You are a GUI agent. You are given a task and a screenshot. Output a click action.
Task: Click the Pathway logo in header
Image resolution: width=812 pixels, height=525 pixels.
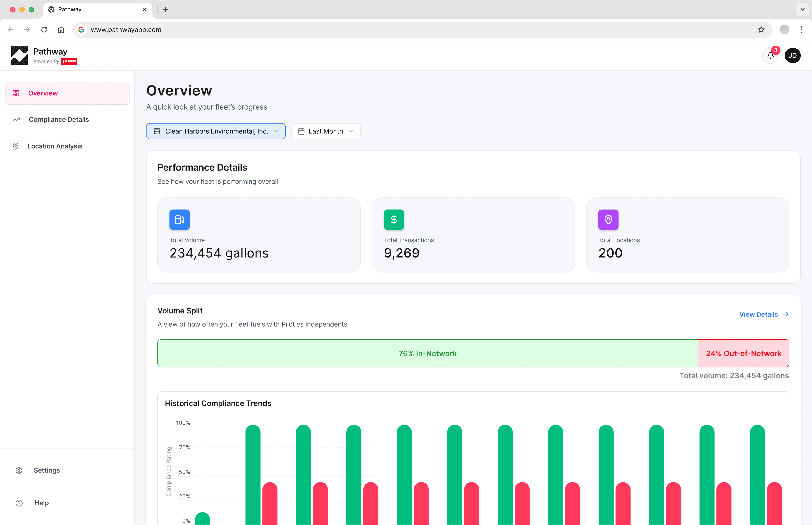click(20, 56)
